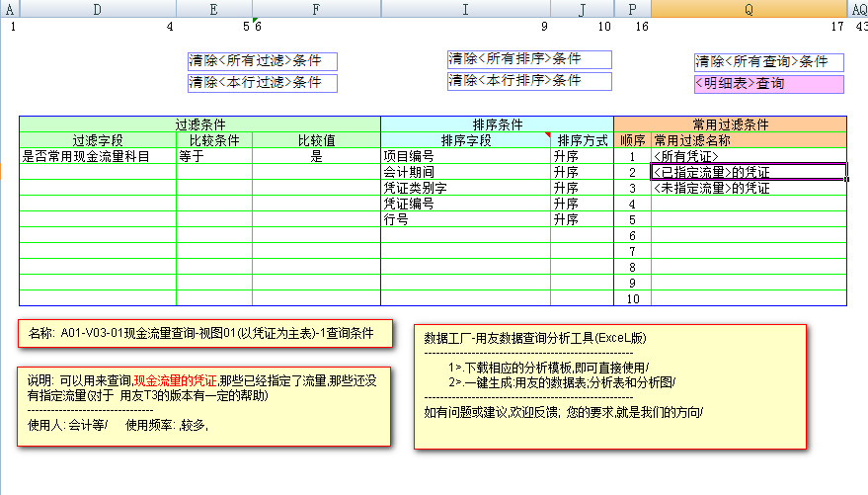Select the 项目编号 sort field cell
868x495 pixels.
click(x=464, y=156)
